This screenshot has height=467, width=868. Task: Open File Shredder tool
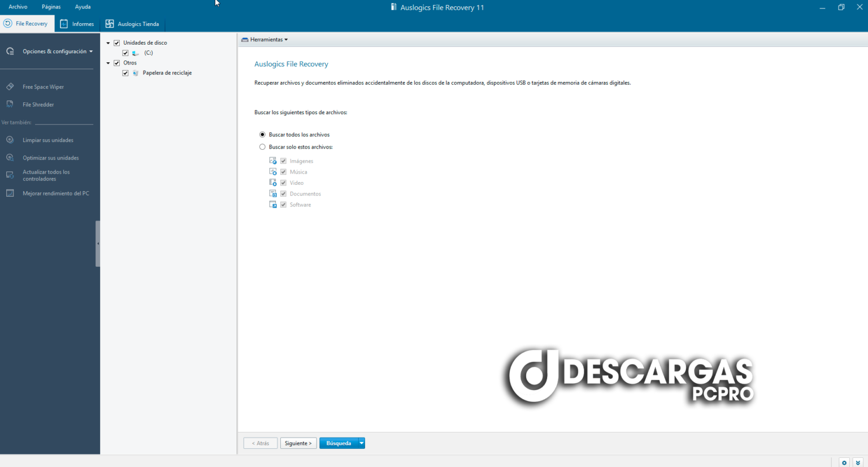tap(38, 105)
